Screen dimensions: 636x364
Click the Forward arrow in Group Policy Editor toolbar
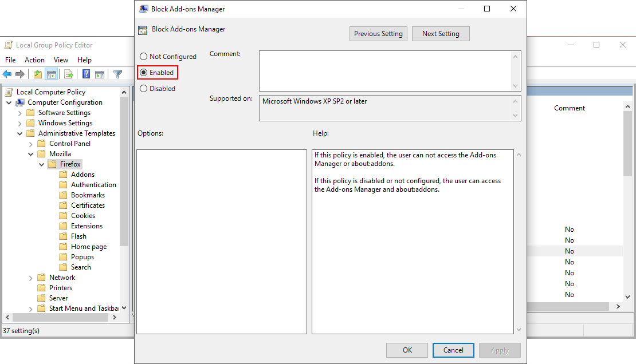20,74
